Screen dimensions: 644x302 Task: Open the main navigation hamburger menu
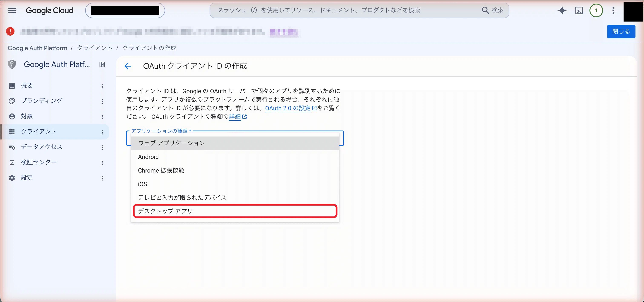12,10
